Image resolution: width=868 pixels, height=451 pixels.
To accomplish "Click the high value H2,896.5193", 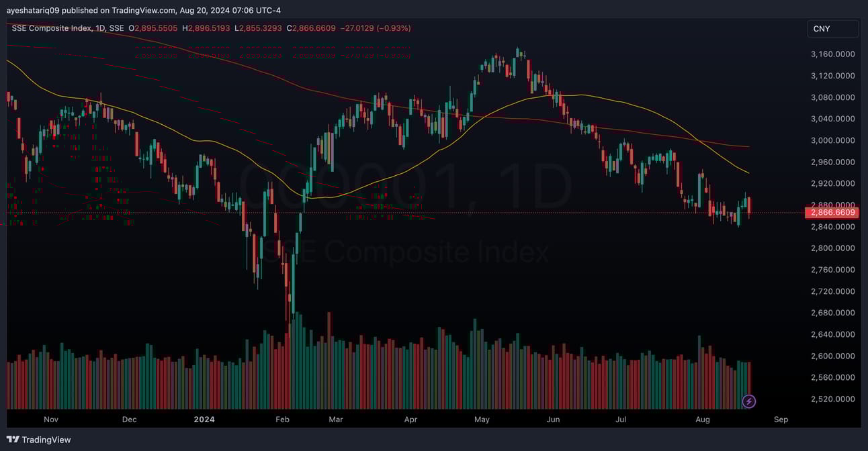I will click(x=206, y=28).
